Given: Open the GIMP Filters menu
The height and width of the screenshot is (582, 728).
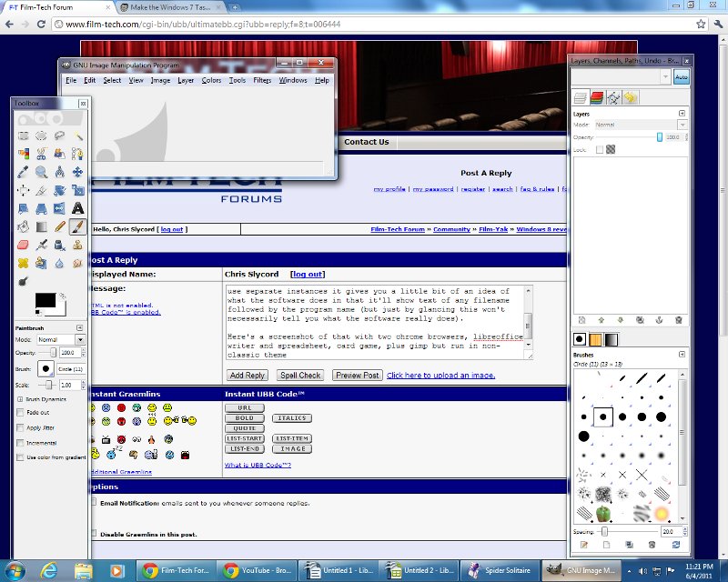Looking at the screenshot, I should 262,80.
